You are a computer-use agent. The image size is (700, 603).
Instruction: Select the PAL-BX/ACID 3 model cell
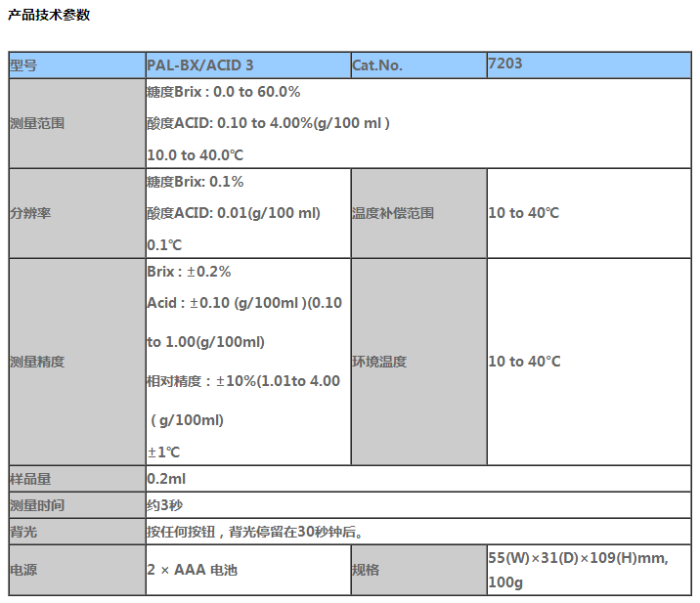click(x=200, y=65)
